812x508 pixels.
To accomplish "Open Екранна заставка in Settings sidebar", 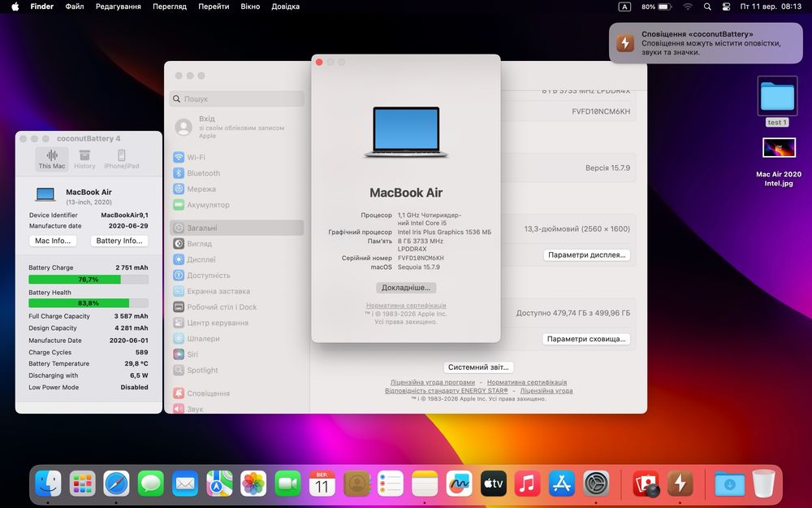I will [x=236, y=291].
